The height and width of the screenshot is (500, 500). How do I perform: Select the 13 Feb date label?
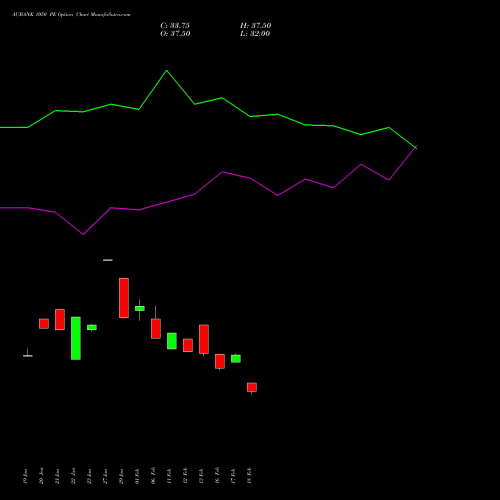(x=201, y=476)
